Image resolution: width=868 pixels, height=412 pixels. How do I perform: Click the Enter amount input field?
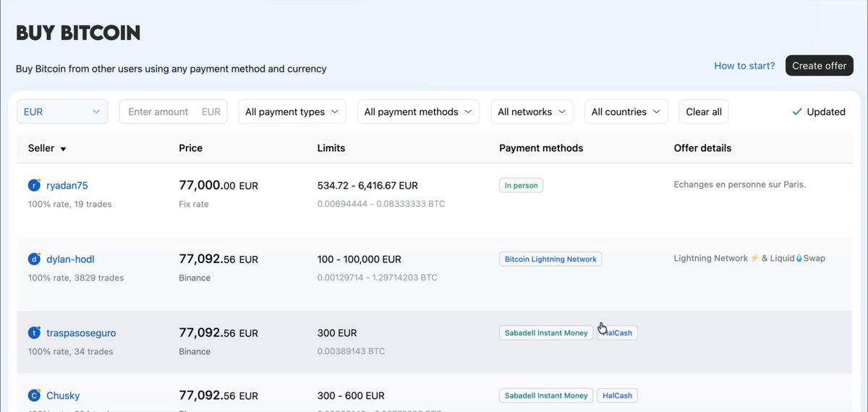(x=174, y=112)
